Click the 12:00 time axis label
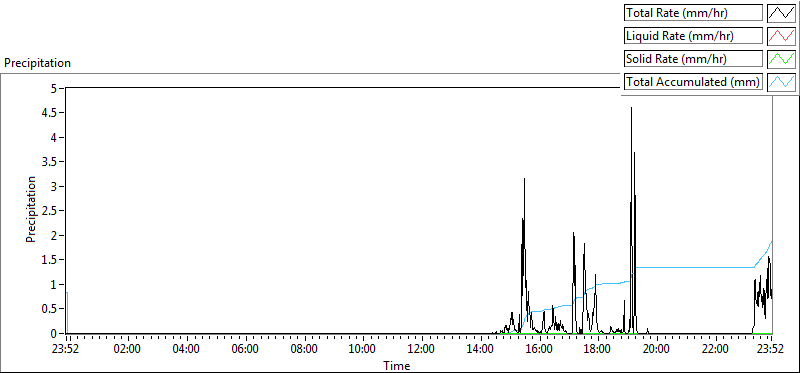The image size is (800, 373). coord(422,350)
